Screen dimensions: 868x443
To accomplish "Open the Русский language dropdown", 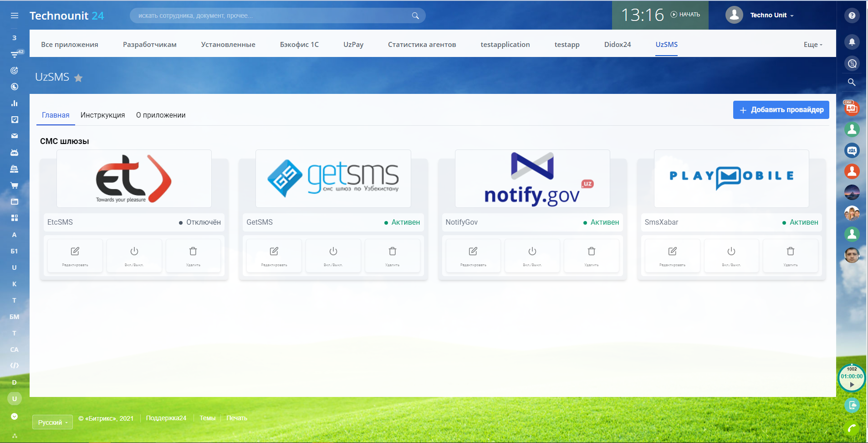I will click(52, 422).
